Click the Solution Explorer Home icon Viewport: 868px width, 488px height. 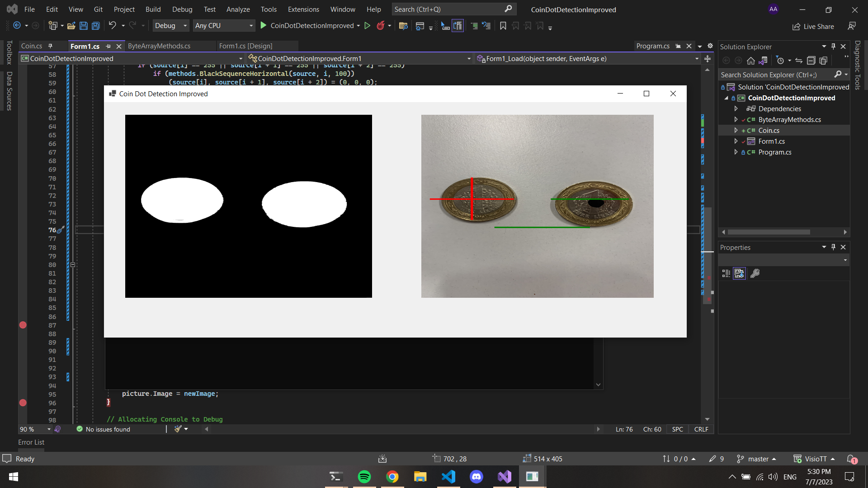click(x=750, y=61)
